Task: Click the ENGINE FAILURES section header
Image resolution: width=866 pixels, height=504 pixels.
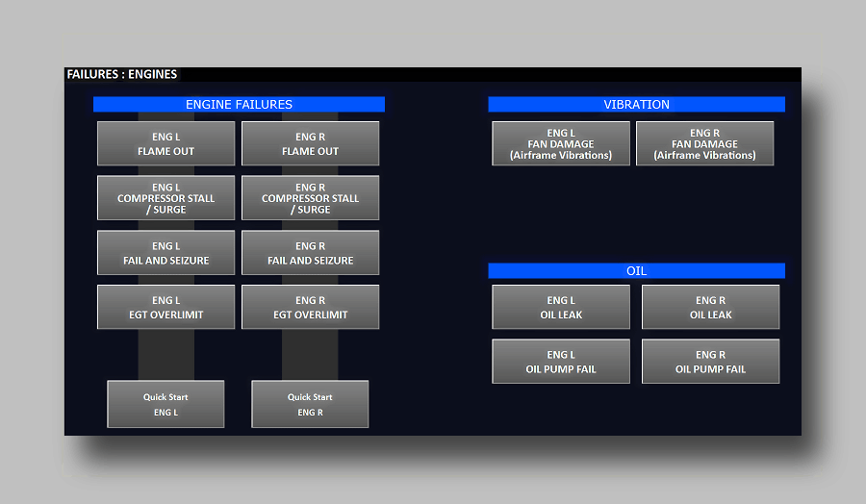Action: [x=239, y=104]
